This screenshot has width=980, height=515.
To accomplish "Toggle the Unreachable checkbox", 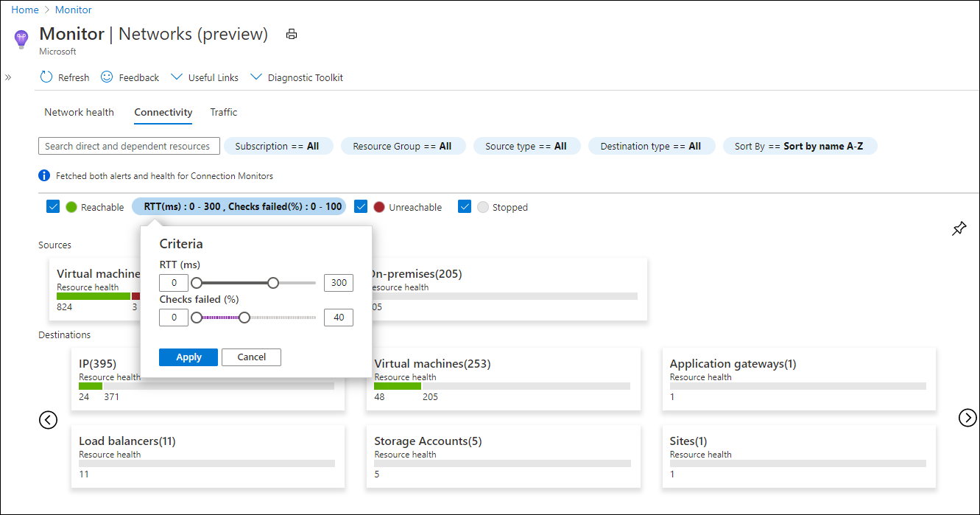I will point(361,207).
